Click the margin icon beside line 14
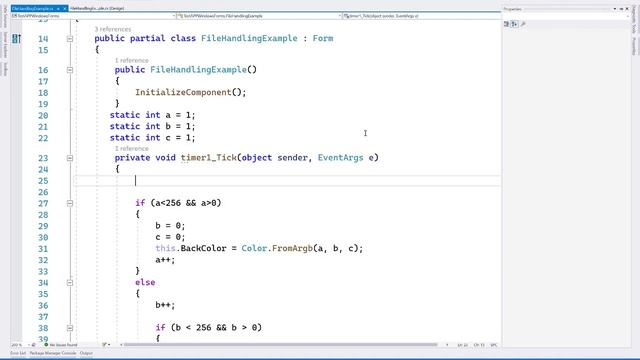 click(16, 39)
